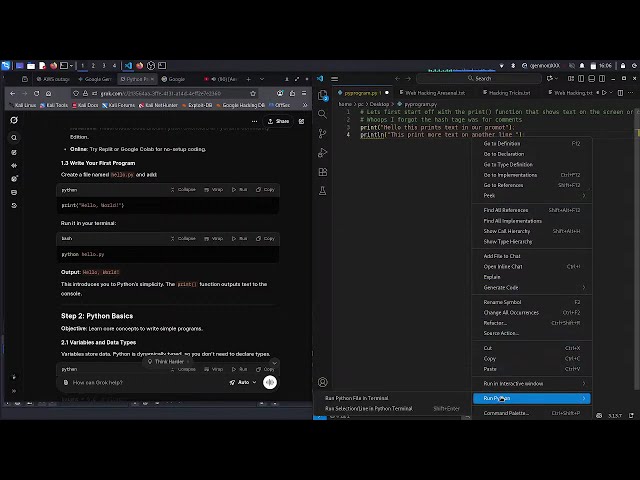
Task: Open the Search view in VS Code activity bar
Action: [x=322, y=114]
